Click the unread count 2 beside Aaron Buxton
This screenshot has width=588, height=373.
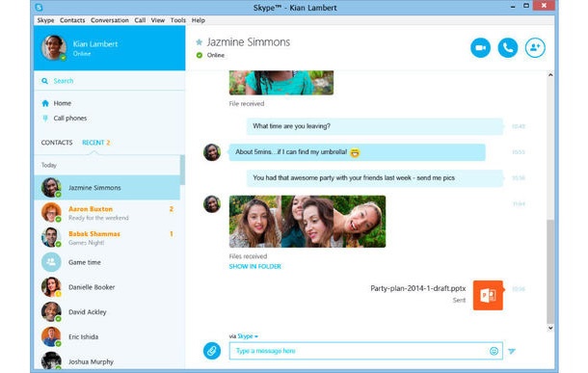(x=172, y=209)
